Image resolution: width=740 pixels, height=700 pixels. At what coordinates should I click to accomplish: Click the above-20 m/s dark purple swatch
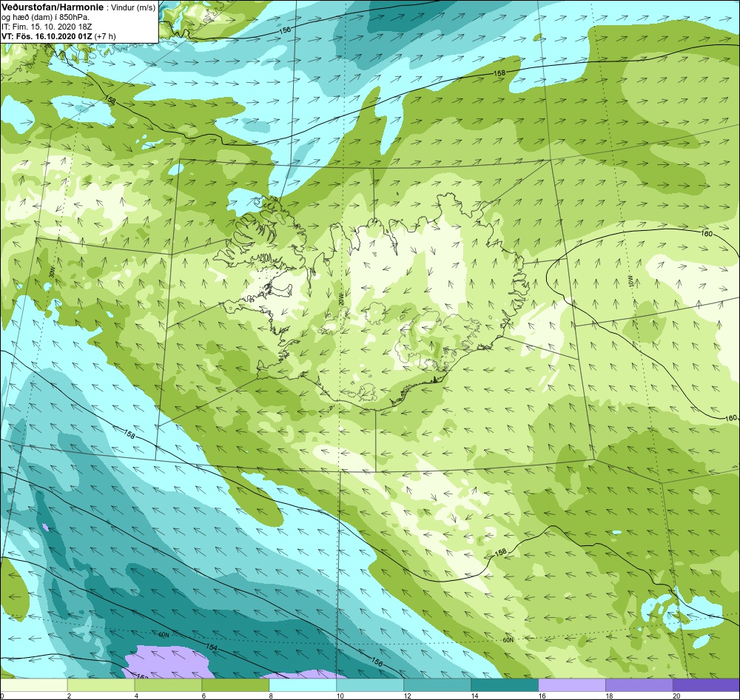coord(706,685)
